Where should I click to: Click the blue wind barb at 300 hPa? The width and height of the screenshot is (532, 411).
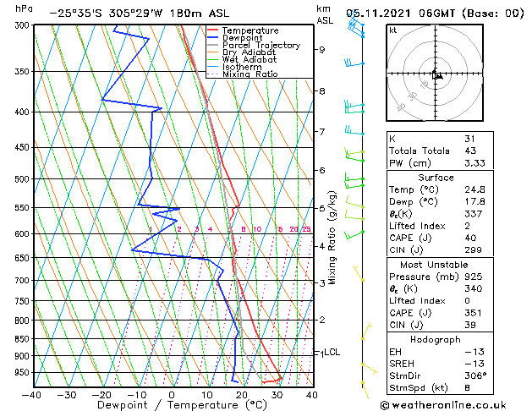coord(356,23)
